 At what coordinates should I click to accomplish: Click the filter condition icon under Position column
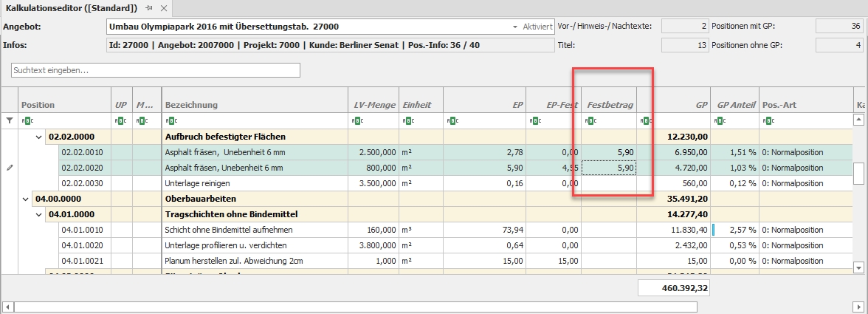27,120
